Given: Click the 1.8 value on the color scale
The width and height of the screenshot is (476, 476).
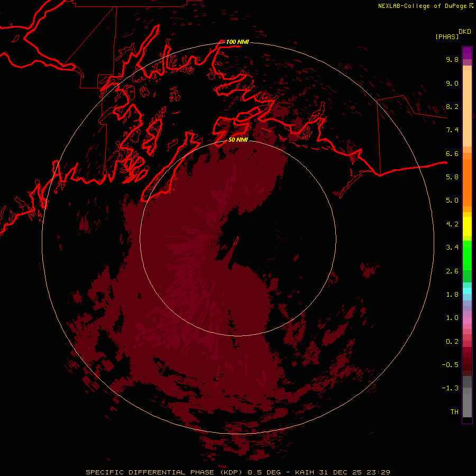Looking at the screenshot, I should click(452, 295).
